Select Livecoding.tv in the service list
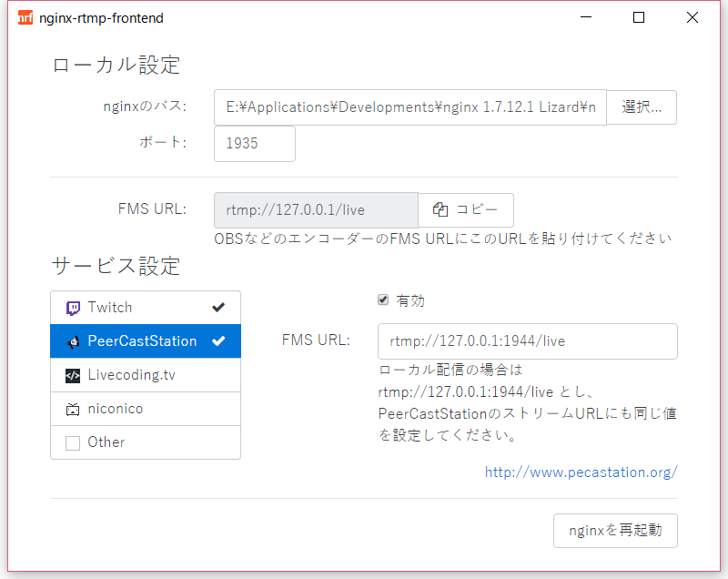Viewport: 728px width, 579px height. pyautogui.click(x=146, y=375)
